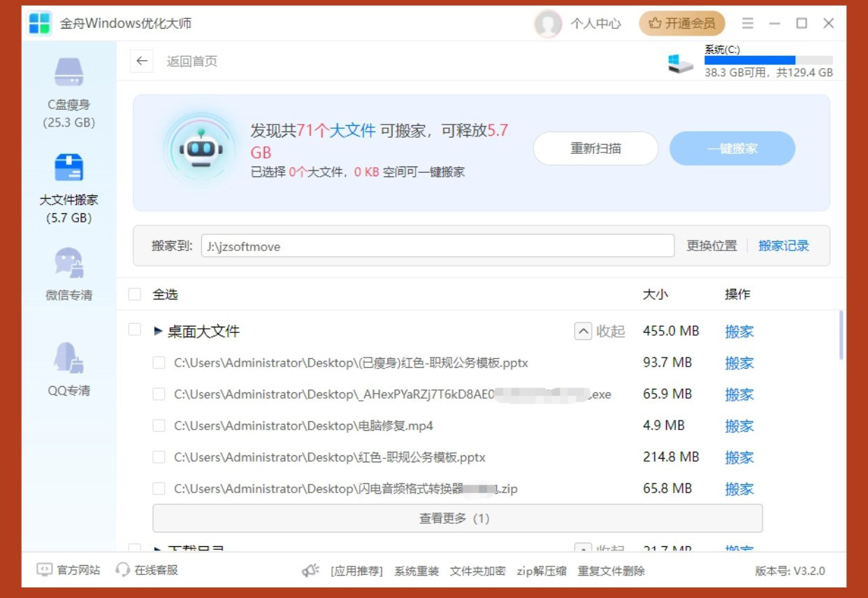Open the hamburger menu icon in title bar

pos(748,23)
